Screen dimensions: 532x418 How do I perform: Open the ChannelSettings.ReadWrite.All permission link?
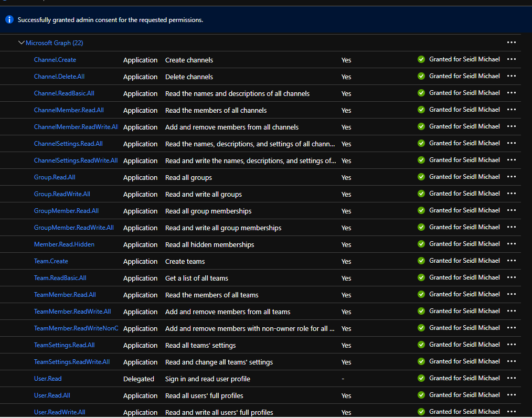pyautogui.click(x=76, y=160)
